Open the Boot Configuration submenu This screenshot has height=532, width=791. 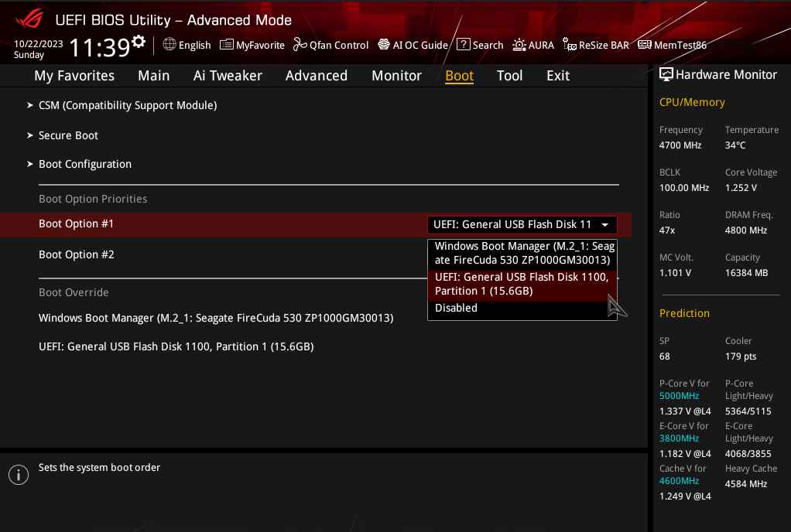pyautogui.click(x=85, y=164)
